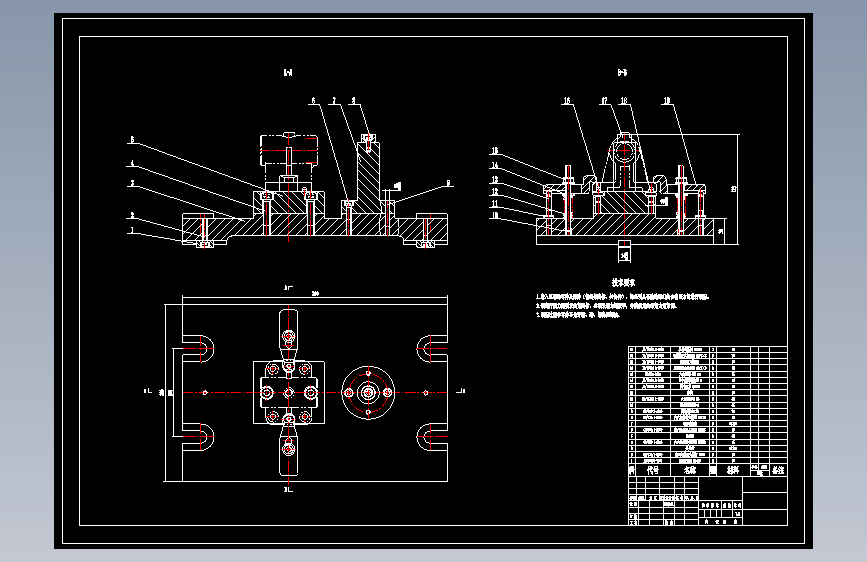Select the 代号 column header in parts list
Image resolution: width=867 pixels, height=562 pixels.
(x=653, y=470)
